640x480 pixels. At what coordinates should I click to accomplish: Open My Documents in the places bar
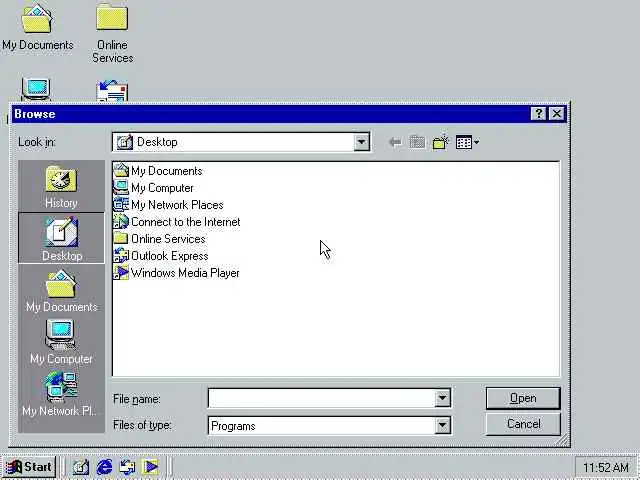point(61,291)
